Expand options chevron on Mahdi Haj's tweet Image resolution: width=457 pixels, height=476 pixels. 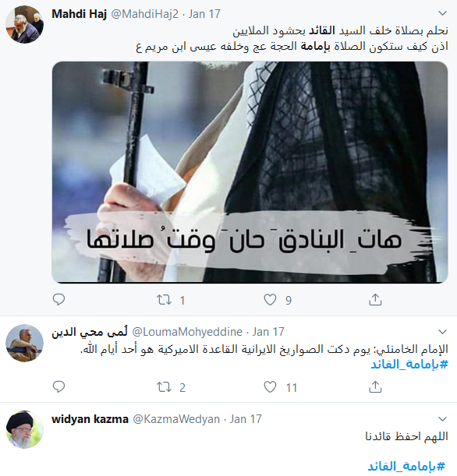coord(442,13)
